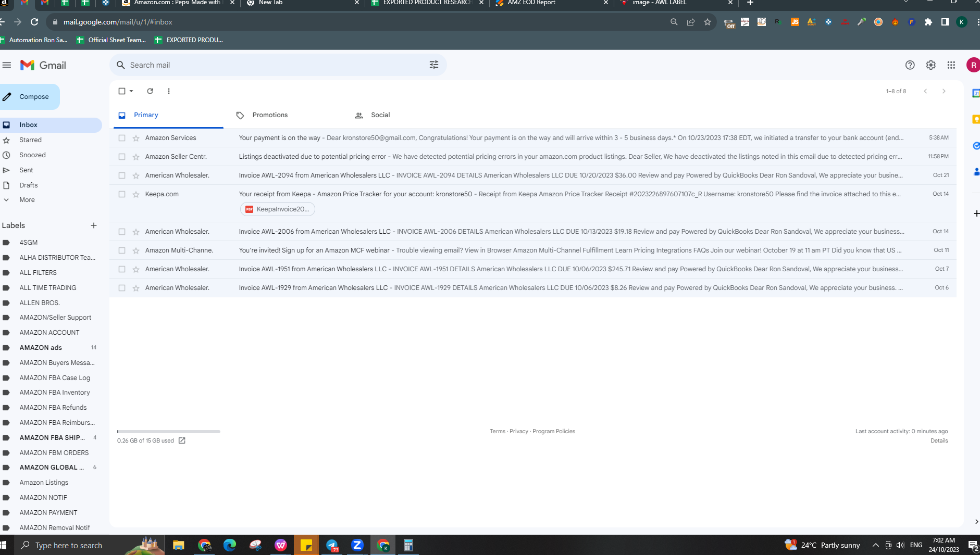The image size is (980, 555).
Task: Select the Amazon Multi-Channel email checkbox
Action: coord(122,250)
